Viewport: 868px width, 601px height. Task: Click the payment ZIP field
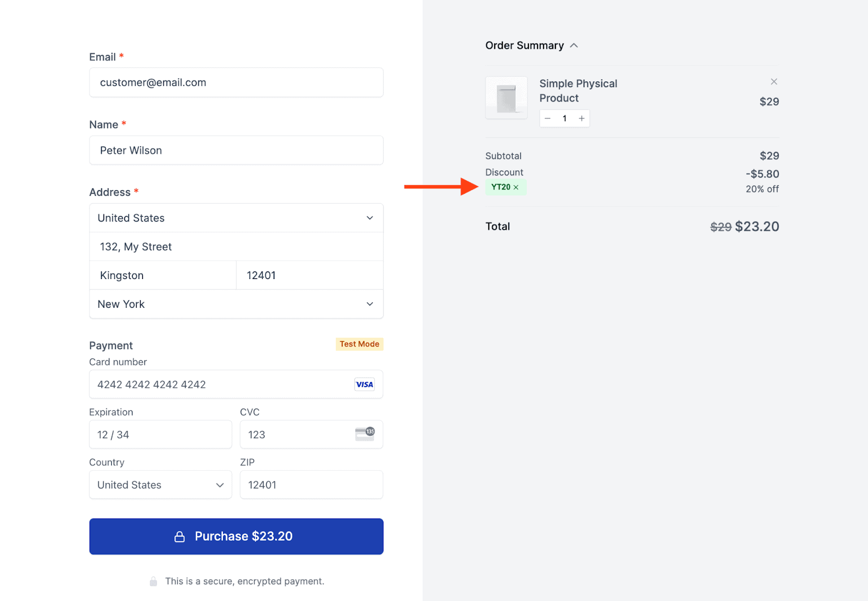[x=311, y=485]
